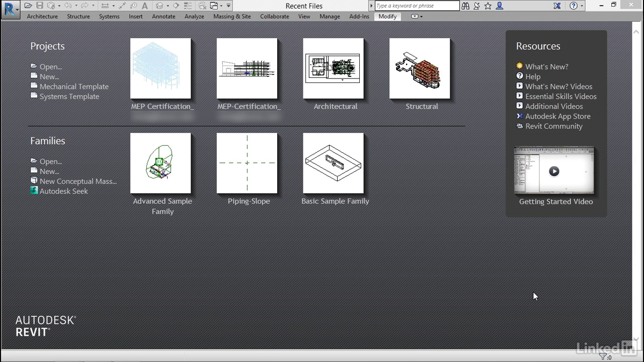Open the Default 3D View icon
Viewport: 644px width, 362px height.
point(159,6)
